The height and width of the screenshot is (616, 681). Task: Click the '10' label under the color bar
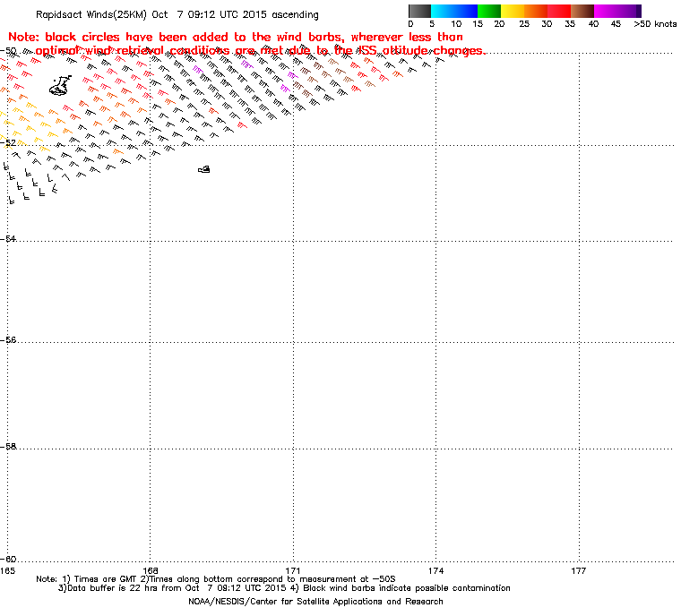coord(455,24)
